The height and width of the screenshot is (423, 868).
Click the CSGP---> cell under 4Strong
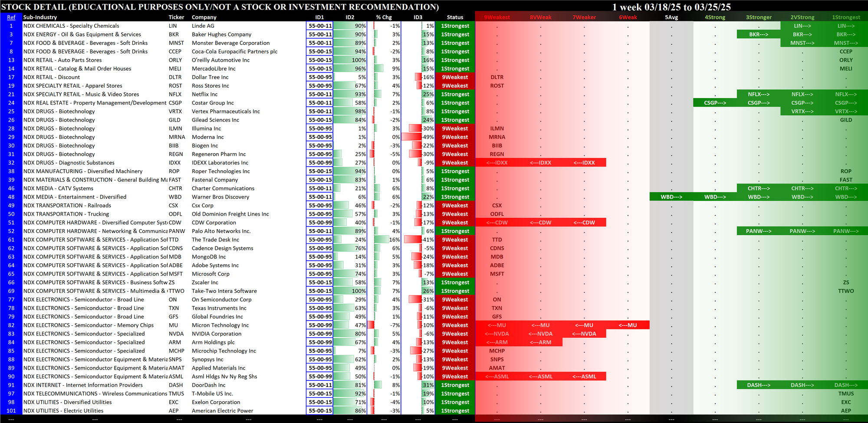[715, 103]
